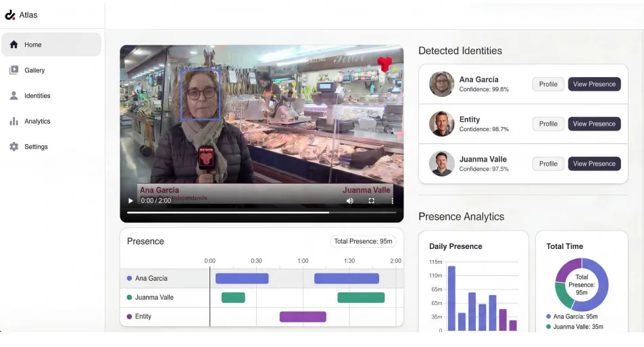Viewport: 644px width, 347px height.
Task: View Presence for Juanma Valle
Action: (594, 164)
